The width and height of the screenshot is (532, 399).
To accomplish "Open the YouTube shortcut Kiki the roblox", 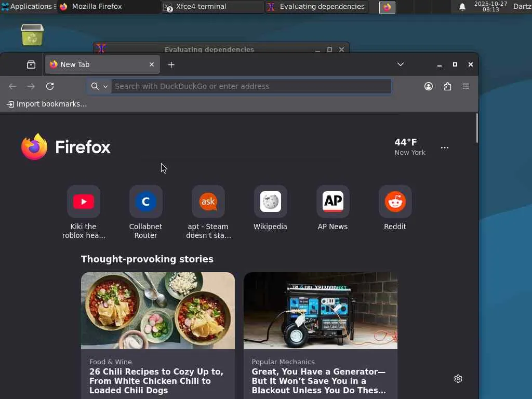I will coord(84,212).
